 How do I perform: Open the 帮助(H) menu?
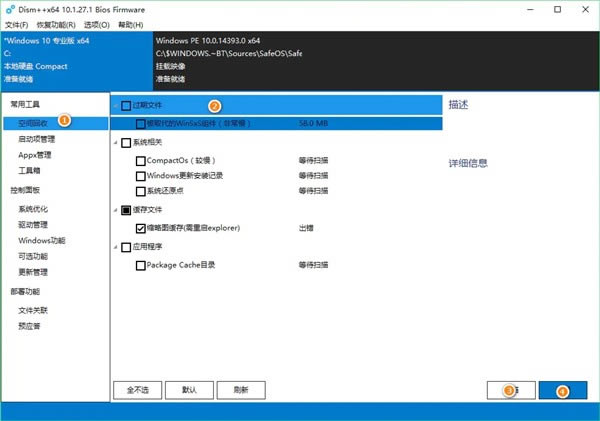coord(130,25)
